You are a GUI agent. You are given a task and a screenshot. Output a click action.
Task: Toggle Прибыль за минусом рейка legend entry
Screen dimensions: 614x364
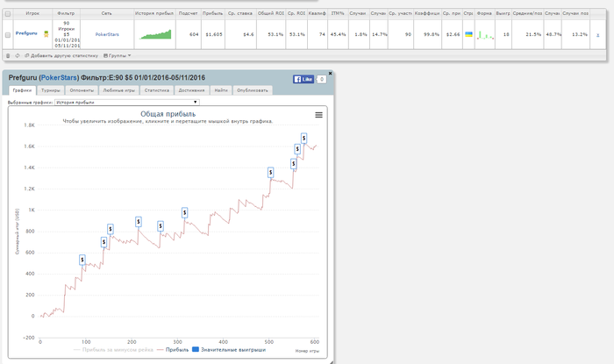click(x=113, y=349)
